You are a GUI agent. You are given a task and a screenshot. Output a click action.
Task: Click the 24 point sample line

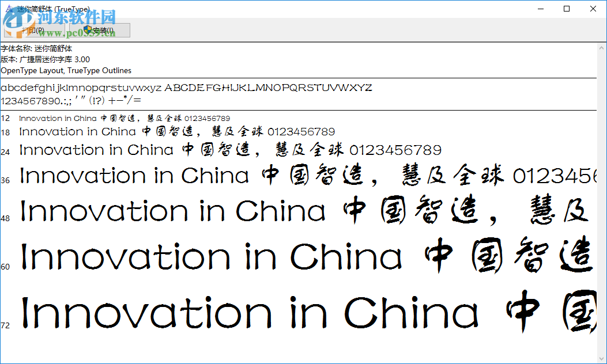point(231,150)
